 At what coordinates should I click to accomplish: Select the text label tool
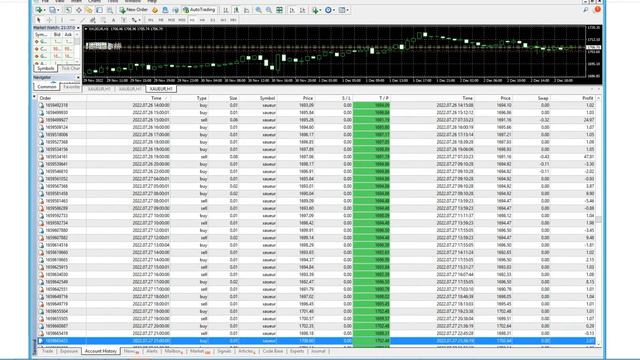click(124, 20)
